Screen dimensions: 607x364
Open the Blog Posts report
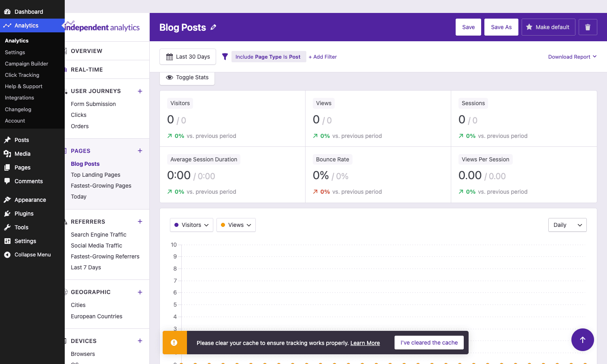(x=85, y=164)
